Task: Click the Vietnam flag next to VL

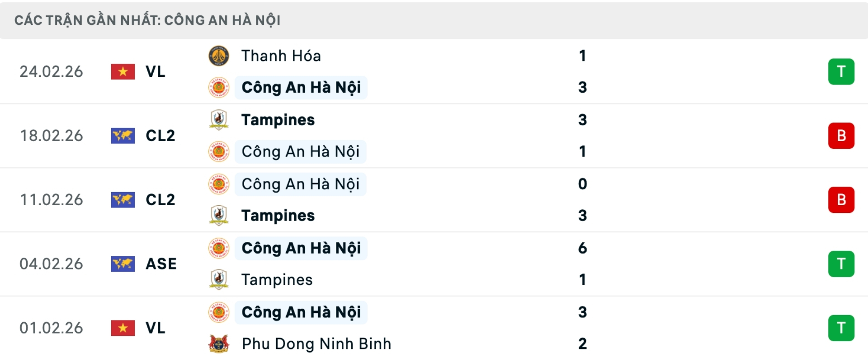Action: [x=123, y=71]
